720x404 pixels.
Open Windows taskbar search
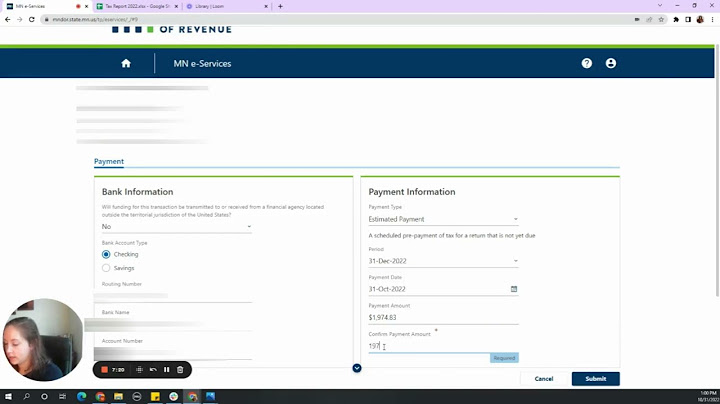point(26,396)
